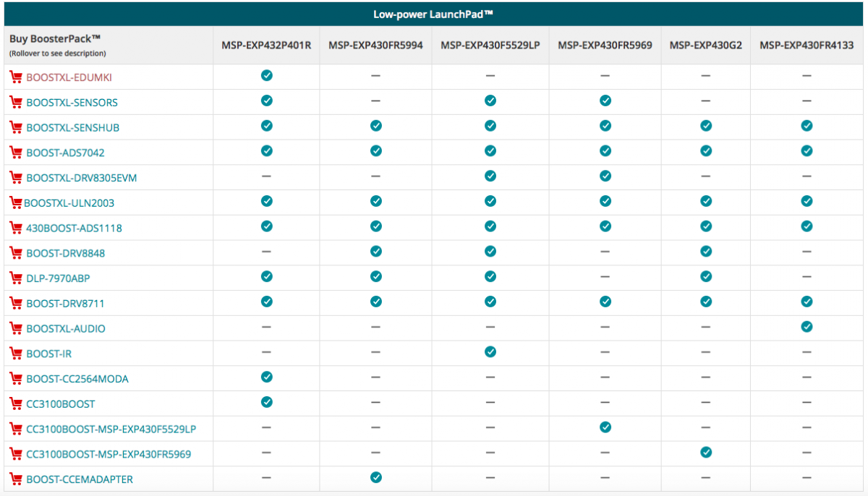Click checkmark in CC3100BOOST-MSP-EXP430F5529LP row under MSP-EXP430FR5969

(605, 427)
